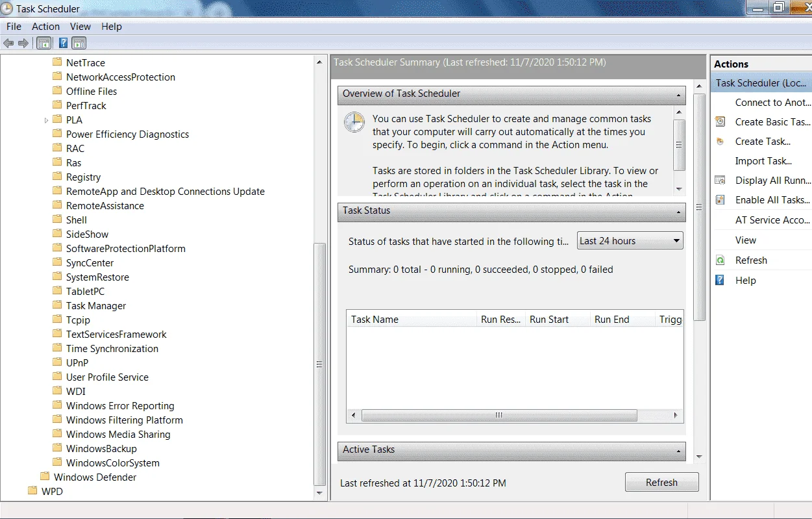
Task: Click the Forward arrow toolbar icon
Action: point(23,44)
